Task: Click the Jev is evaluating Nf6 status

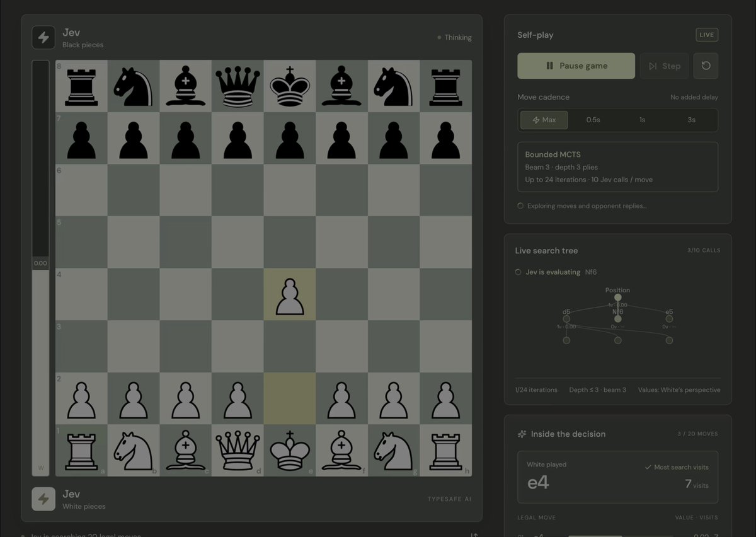Action: pos(556,272)
